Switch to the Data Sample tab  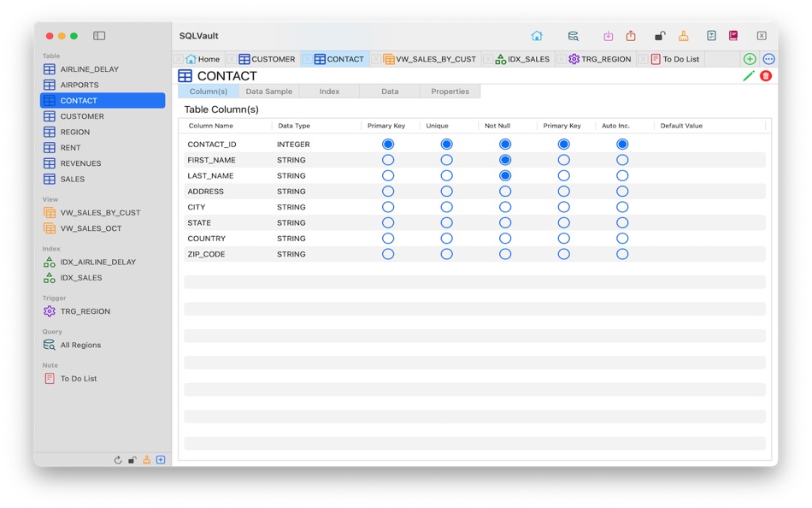[x=268, y=92]
